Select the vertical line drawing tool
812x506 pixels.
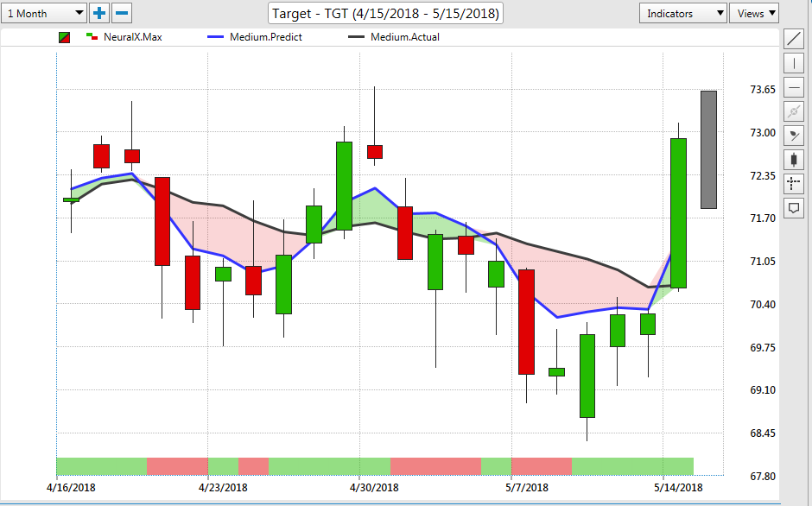click(793, 64)
